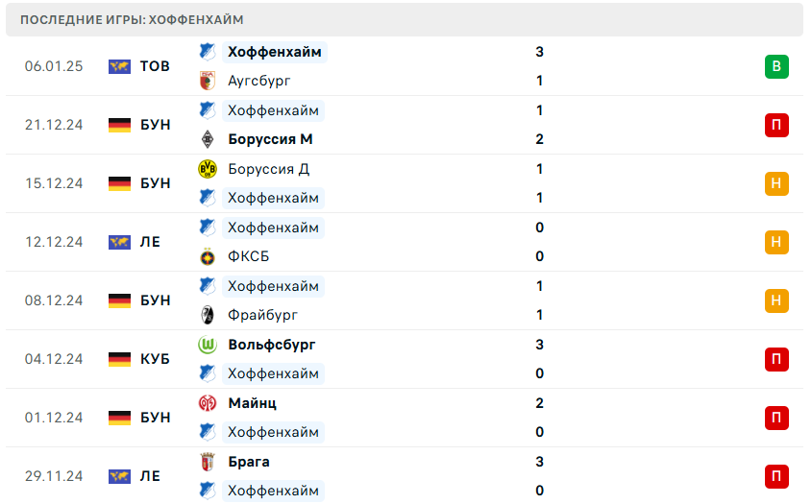Click the Borussia Dortmund yellow logo
This screenshot has width=812, height=504.
(208, 169)
